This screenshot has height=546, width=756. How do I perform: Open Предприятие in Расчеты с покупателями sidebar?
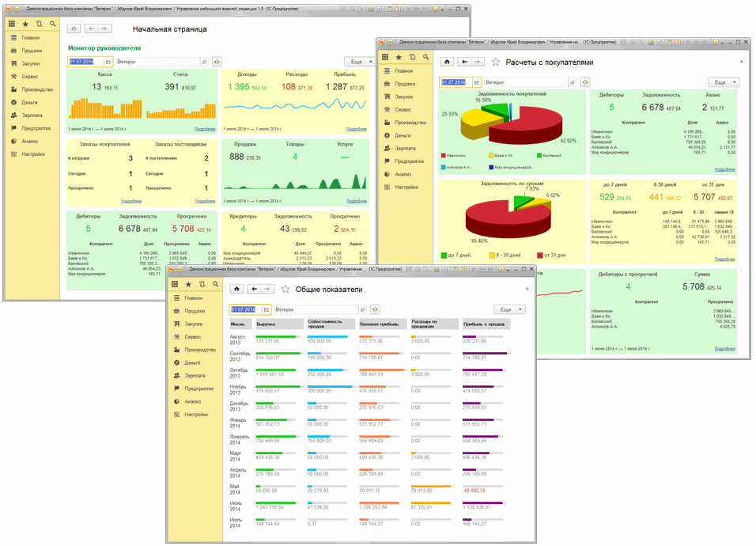click(409, 161)
